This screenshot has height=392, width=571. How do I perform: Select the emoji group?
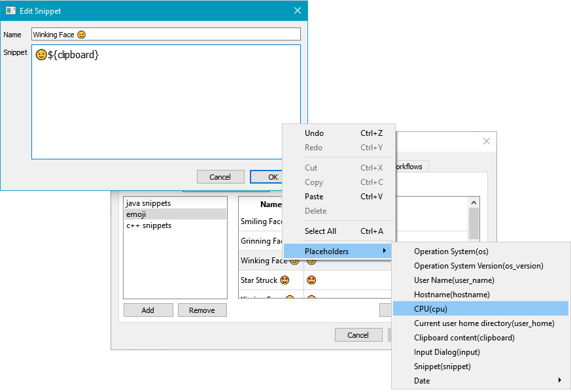click(175, 214)
